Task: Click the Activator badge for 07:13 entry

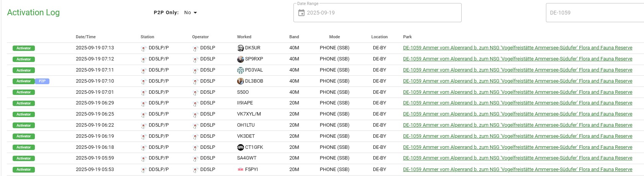Action: click(x=24, y=48)
